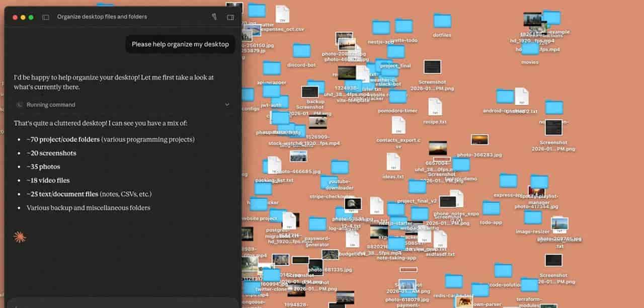Expand the Running command chevron
Image resolution: width=644 pixels, height=308 pixels.
[x=227, y=105]
